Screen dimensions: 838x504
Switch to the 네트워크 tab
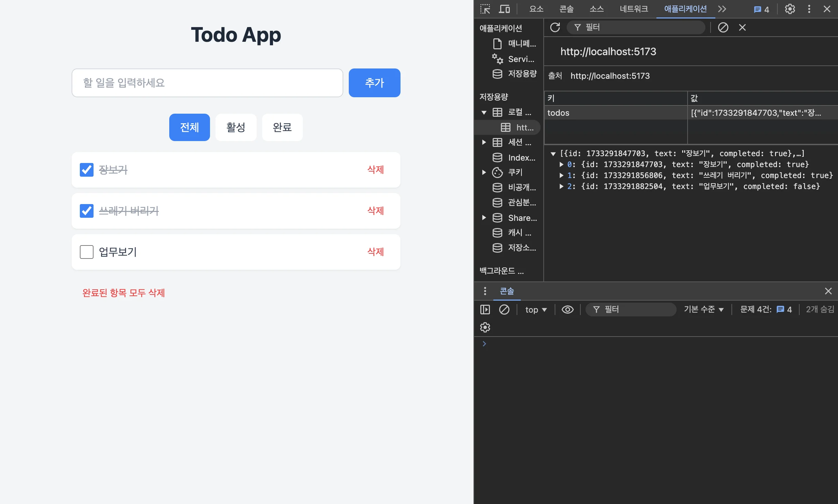(x=633, y=9)
